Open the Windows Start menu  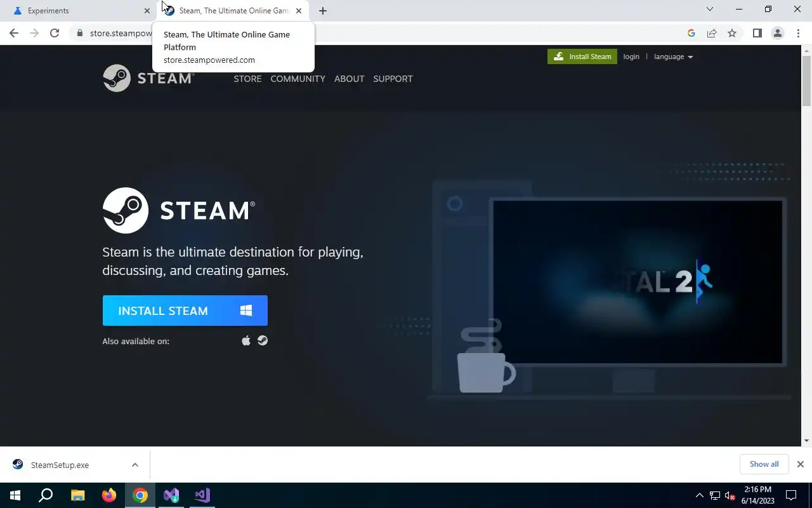pyautogui.click(x=15, y=495)
